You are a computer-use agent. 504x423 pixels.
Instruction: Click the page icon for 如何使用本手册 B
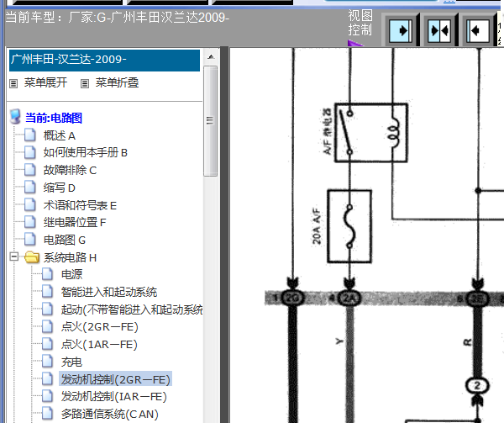(30, 152)
